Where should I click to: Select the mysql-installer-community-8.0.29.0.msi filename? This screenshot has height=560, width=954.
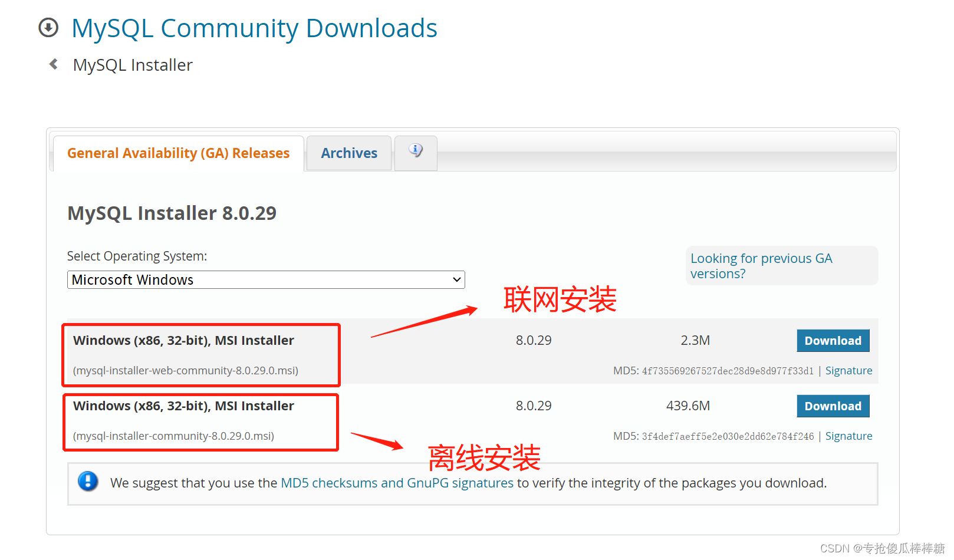tap(173, 436)
